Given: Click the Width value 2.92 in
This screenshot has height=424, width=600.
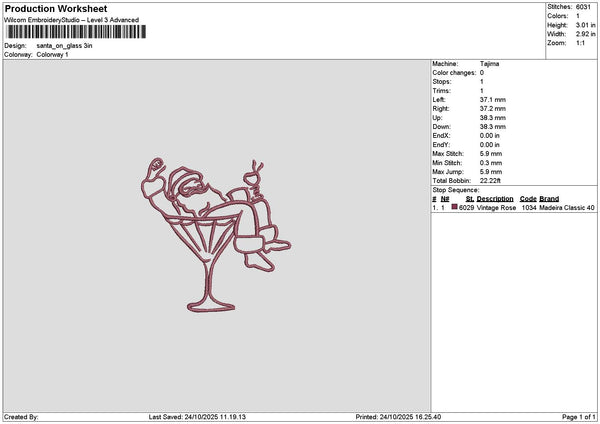Looking at the screenshot, I should (585, 34).
